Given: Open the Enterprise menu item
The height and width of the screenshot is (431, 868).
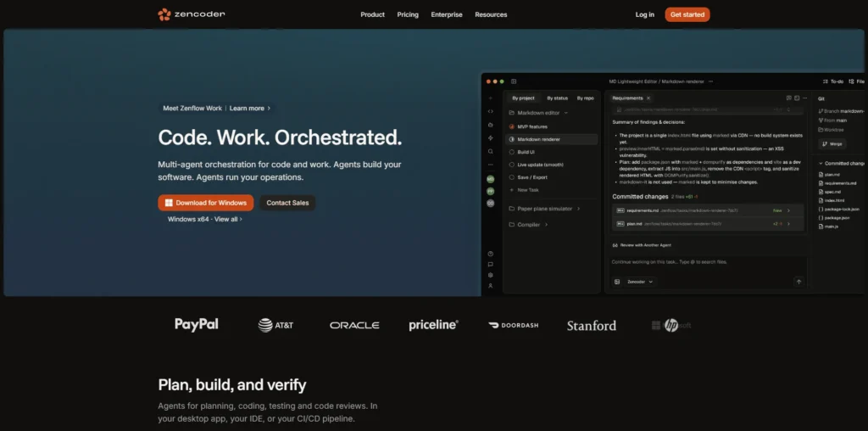Looking at the screenshot, I should click(x=447, y=15).
